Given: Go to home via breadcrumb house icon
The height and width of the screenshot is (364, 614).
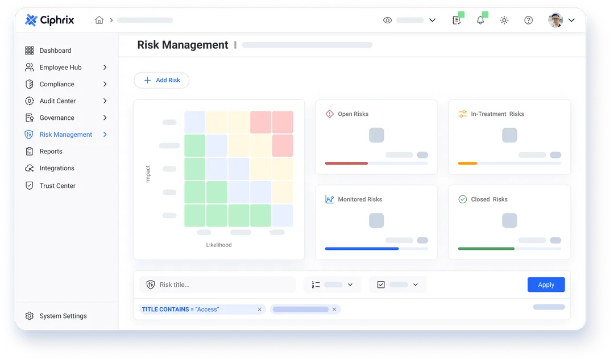Looking at the screenshot, I should coord(99,20).
